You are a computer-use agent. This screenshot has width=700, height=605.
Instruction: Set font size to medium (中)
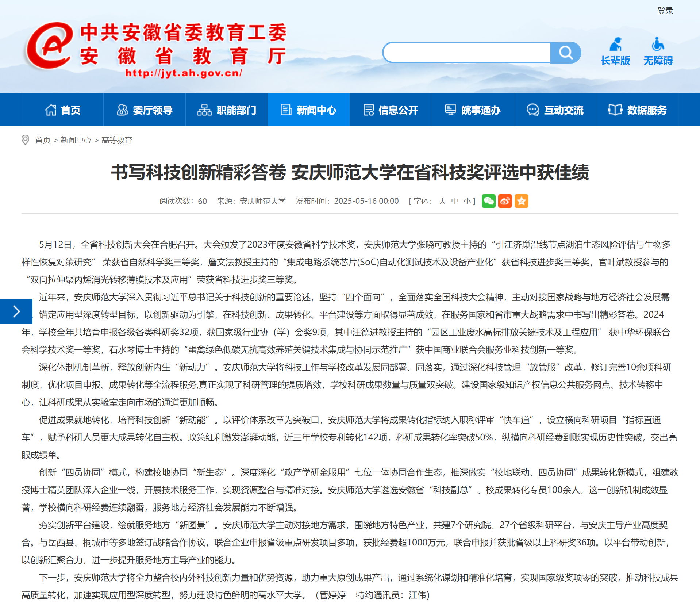click(455, 201)
